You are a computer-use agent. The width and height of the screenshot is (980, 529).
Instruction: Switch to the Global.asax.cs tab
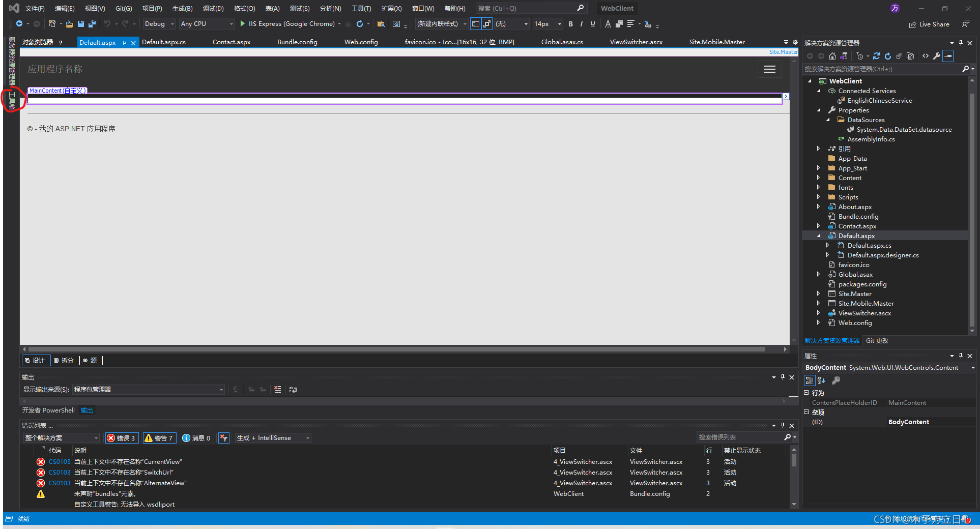click(562, 42)
